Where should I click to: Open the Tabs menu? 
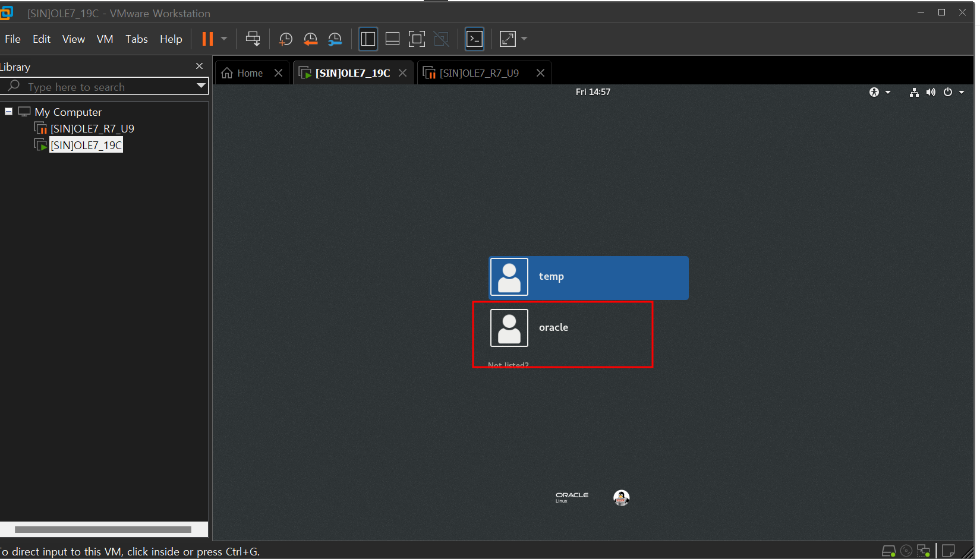[137, 39]
